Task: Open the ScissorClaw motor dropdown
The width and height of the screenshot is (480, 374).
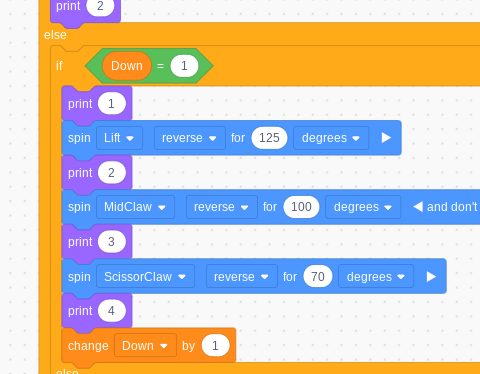Action: (x=145, y=277)
